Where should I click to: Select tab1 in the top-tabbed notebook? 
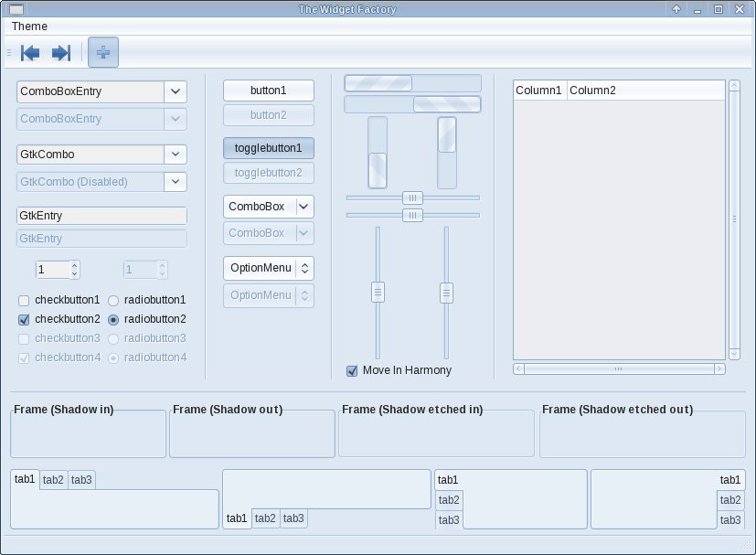[25, 479]
